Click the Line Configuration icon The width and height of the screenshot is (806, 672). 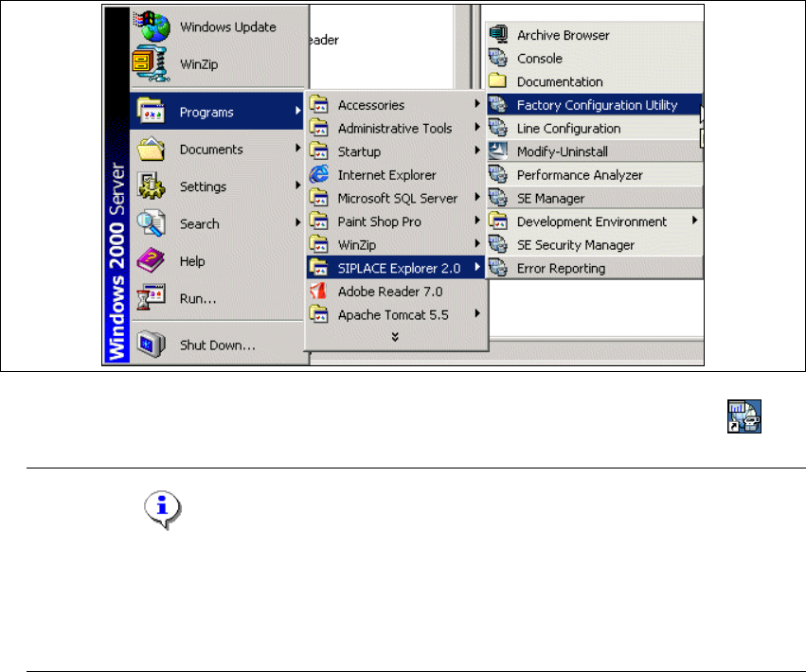pos(497,128)
